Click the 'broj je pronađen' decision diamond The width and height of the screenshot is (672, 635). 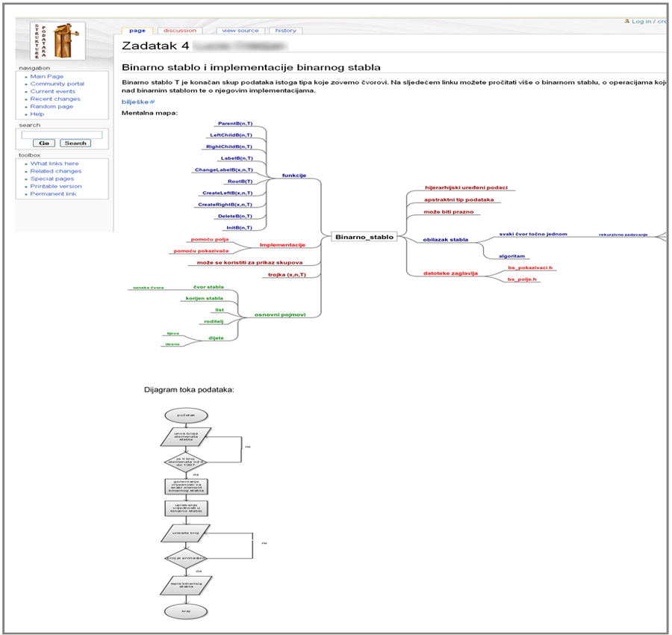(x=186, y=558)
